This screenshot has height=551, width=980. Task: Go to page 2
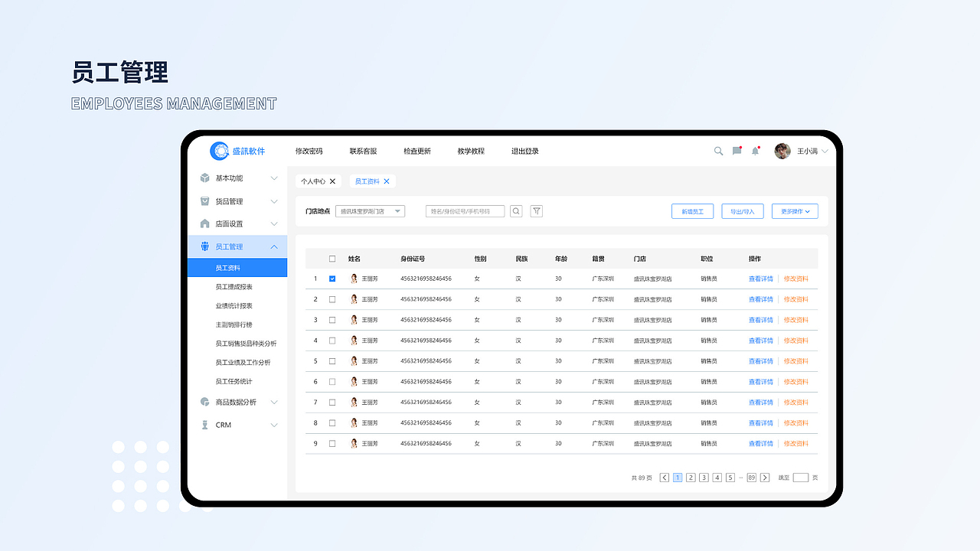[x=691, y=478]
